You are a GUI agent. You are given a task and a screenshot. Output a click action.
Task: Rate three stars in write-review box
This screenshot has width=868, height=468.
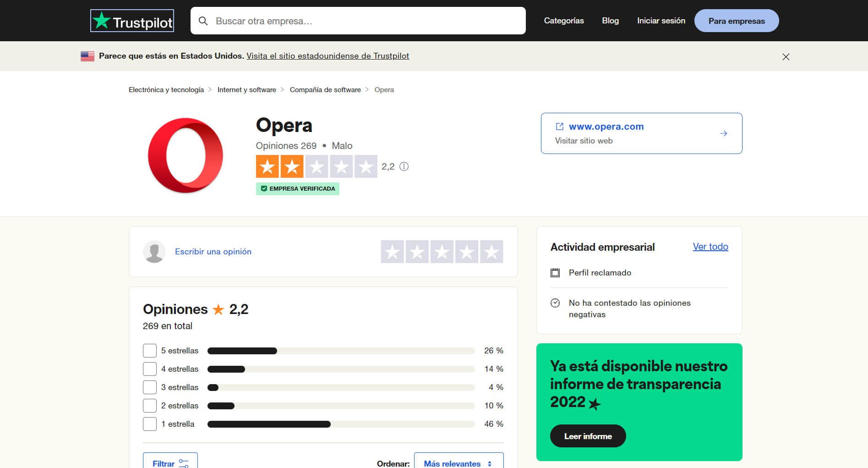pyautogui.click(x=442, y=252)
